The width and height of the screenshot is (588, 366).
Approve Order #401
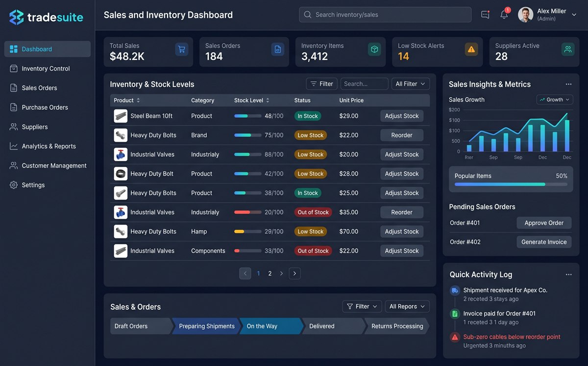pyautogui.click(x=544, y=223)
